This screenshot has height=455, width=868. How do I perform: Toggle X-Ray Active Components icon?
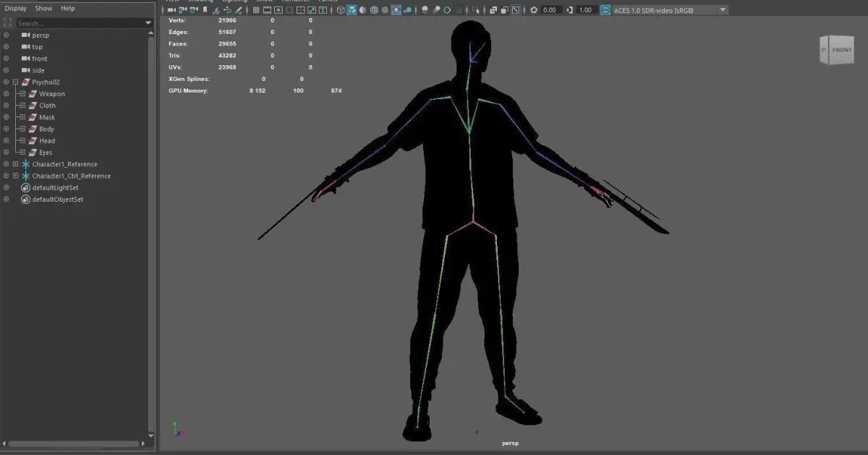(x=504, y=10)
